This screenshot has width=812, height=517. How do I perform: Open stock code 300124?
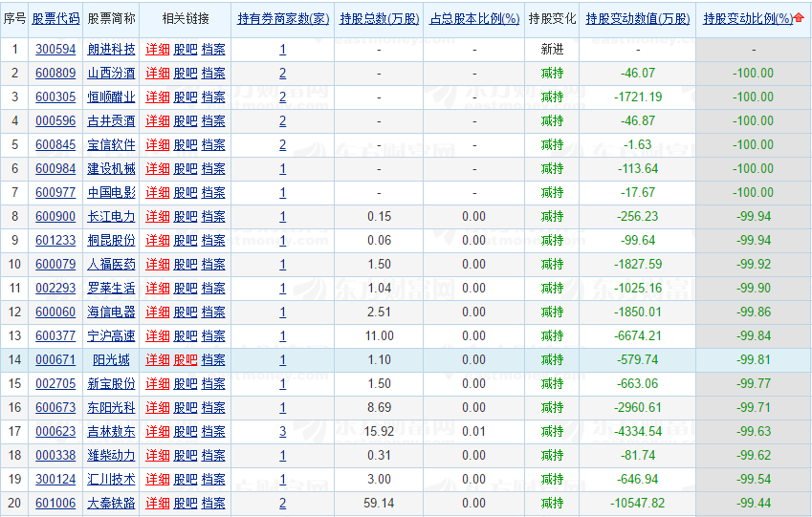click(x=55, y=479)
